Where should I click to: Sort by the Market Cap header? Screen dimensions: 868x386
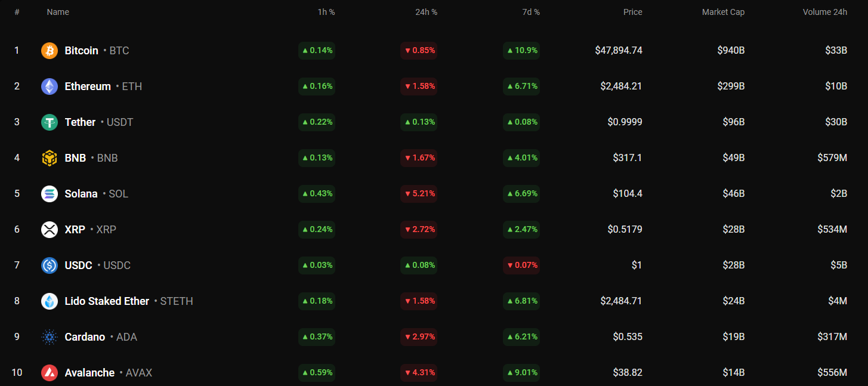(x=723, y=12)
